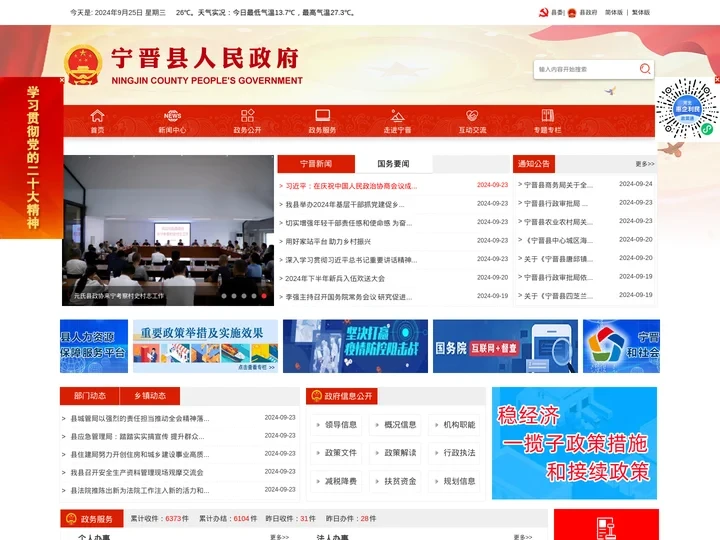Screen dimensions: 720x540
Task: Open the 政府信息公开 header
Action: tap(342, 396)
